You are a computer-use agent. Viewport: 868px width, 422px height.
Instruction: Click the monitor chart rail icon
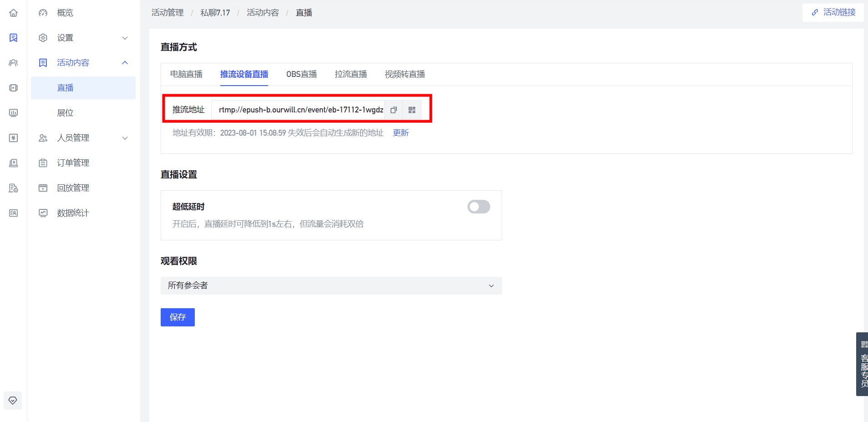pos(13,113)
